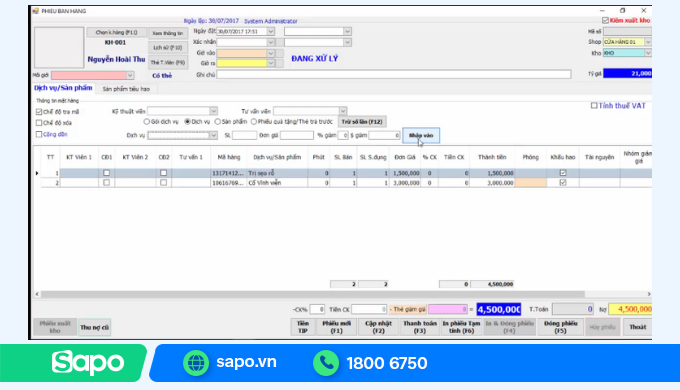The height and width of the screenshot is (390, 680).
Task: Click the Thành tiền column header
Action: [492, 157]
